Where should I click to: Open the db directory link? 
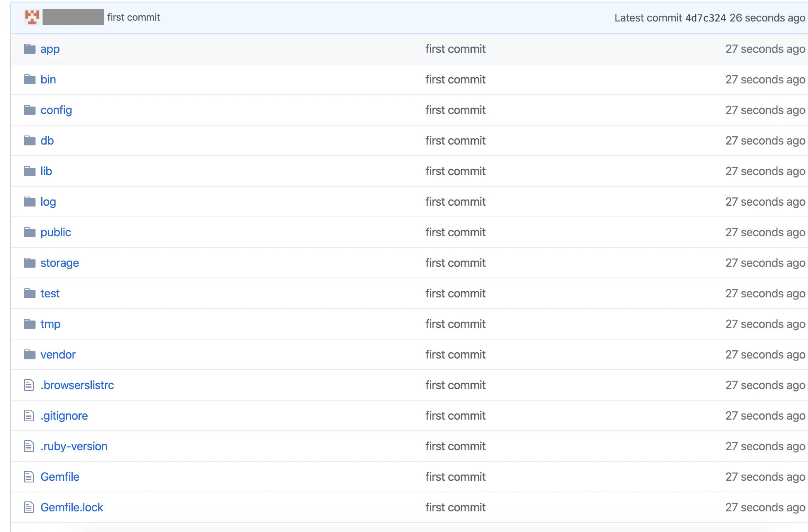(x=47, y=140)
